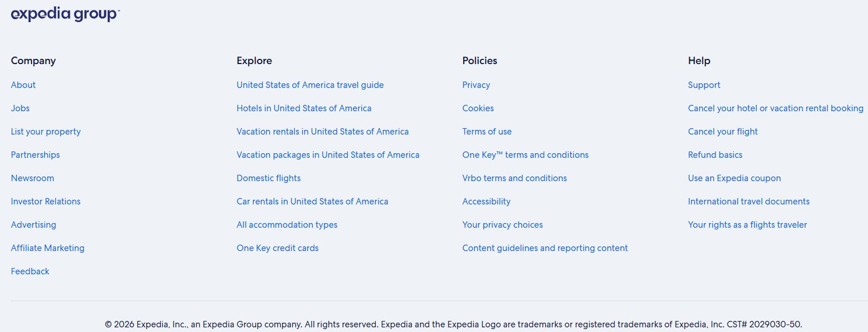Screen dimensions: 868x332
Task: Browse Hotels in United States of America
Action: (x=304, y=108)
